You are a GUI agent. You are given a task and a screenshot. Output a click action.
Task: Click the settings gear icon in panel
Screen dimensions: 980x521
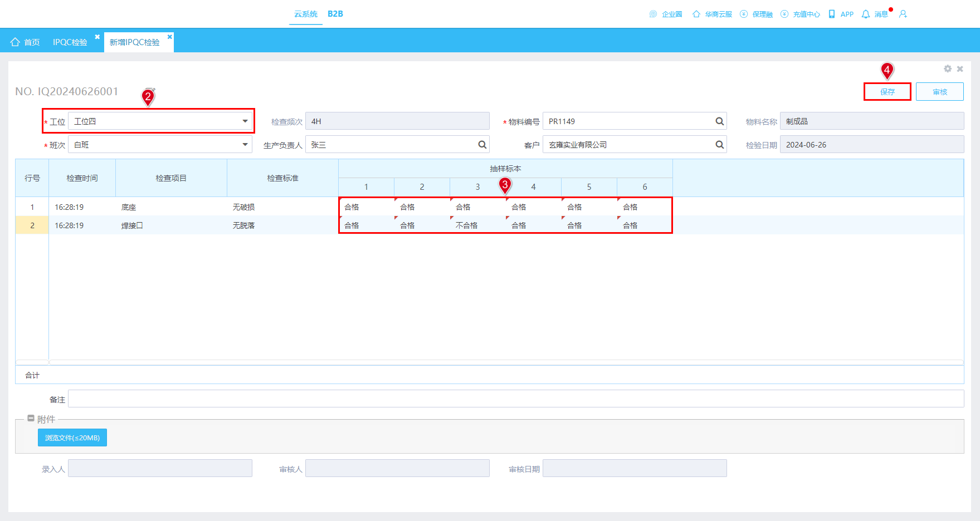pyautogui.click(x=948, y=68)
